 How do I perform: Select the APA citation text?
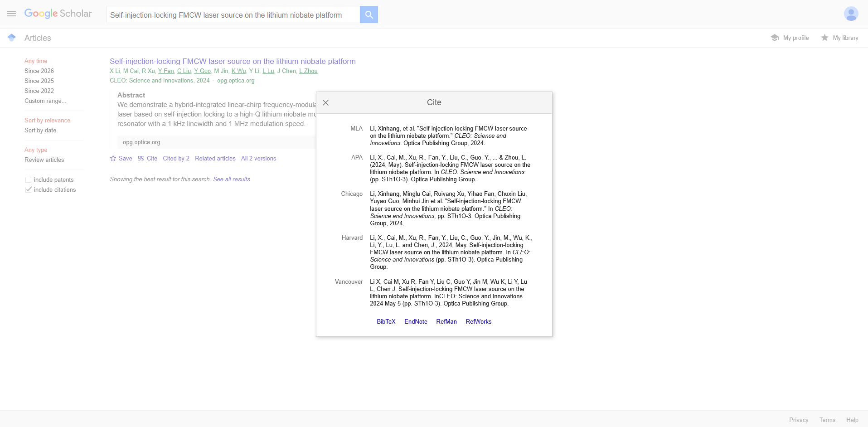click(450, 168)
